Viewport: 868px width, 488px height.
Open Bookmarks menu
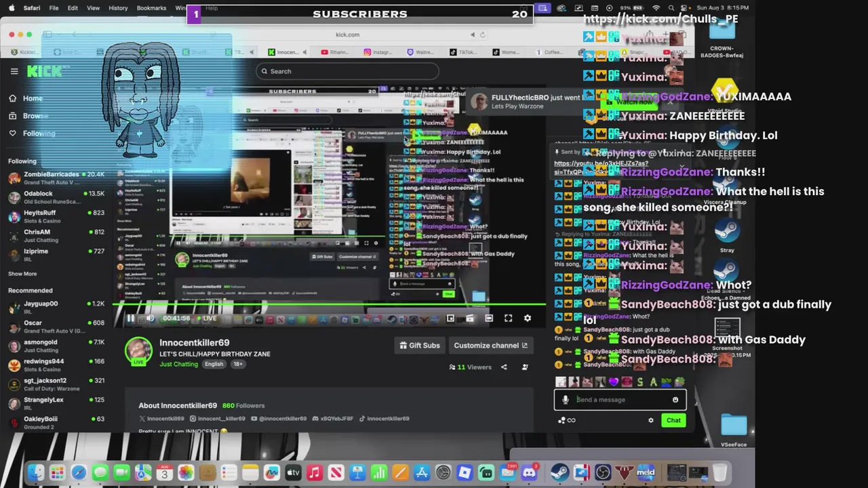pyautogui.click(x=151, y=8)
